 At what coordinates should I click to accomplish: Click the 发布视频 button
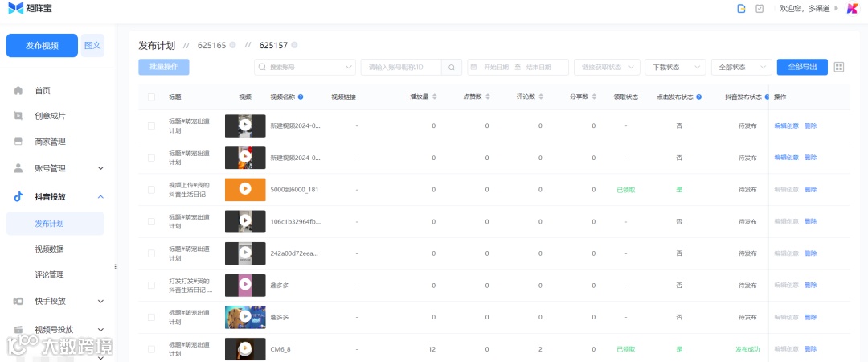click(x=42, y=46)
